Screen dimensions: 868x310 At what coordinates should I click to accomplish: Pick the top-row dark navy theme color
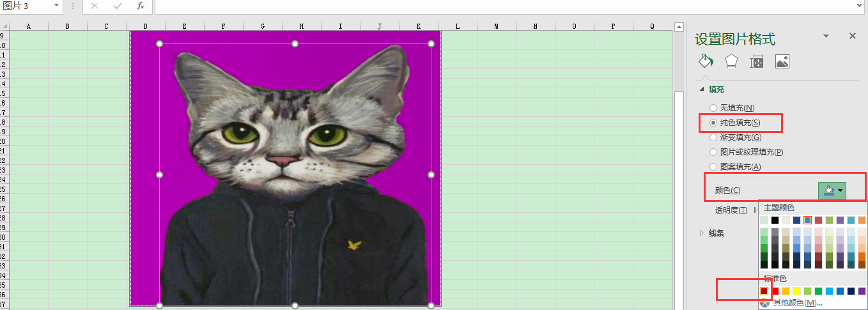click(797, 220)
